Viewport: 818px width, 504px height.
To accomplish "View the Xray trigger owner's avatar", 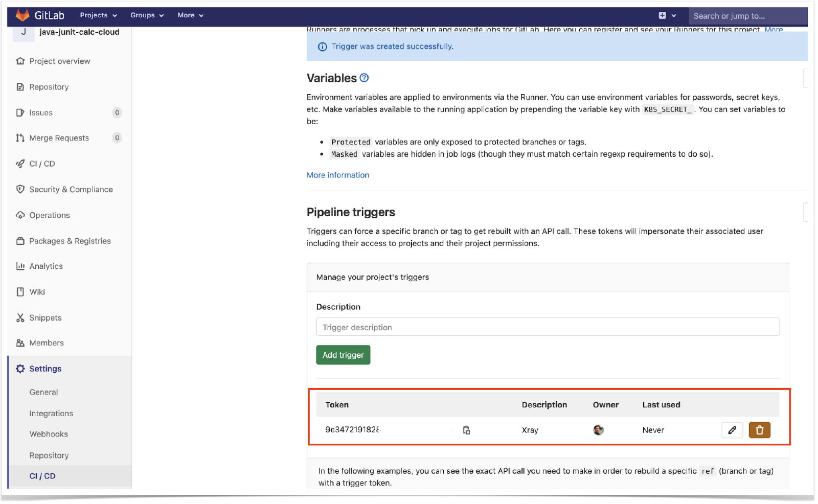I will tap(599, 430).
